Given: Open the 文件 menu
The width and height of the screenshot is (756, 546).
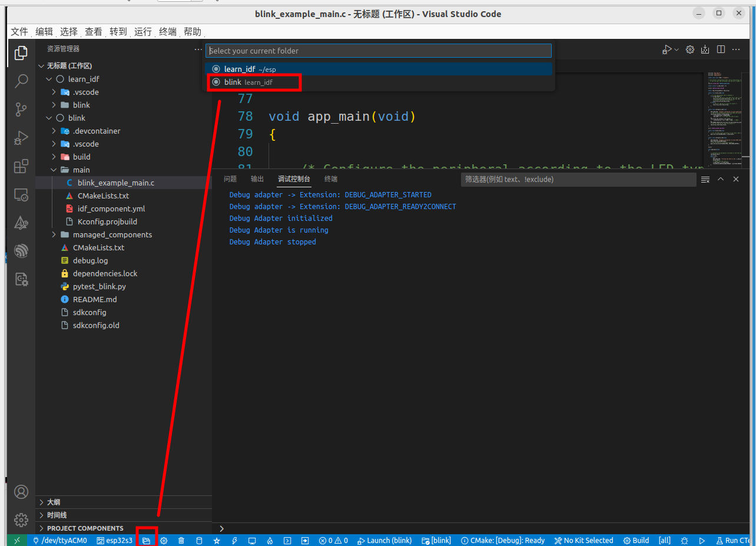Looking at the screenshot, I should click(x=19, y=32).
